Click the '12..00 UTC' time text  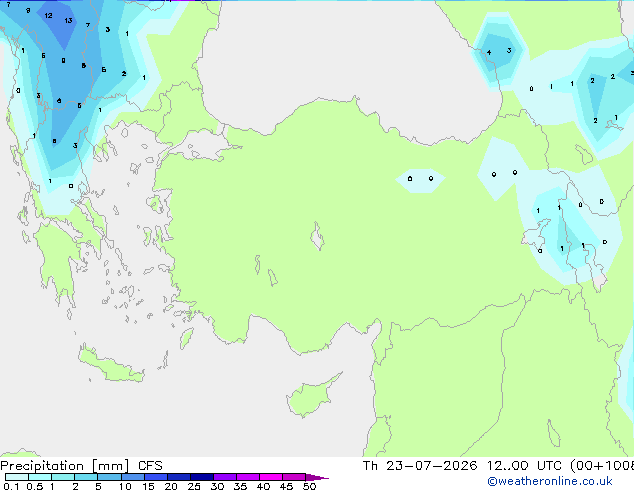click(524, 466)
